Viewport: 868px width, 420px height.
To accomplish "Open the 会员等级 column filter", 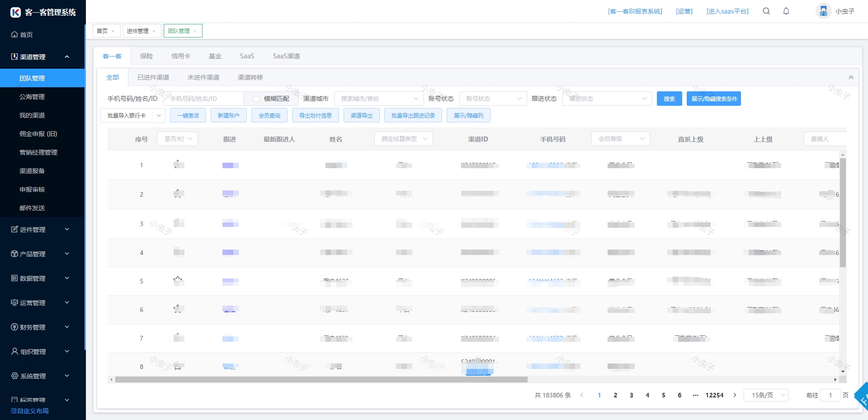I will pyautogui.click(x=621, y=139).
